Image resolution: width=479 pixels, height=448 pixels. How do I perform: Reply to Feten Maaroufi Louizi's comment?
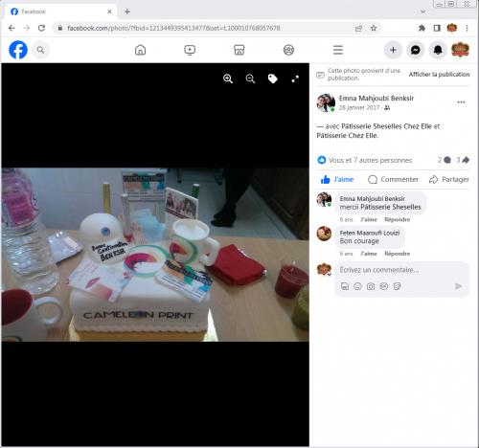tap(397, 254)
